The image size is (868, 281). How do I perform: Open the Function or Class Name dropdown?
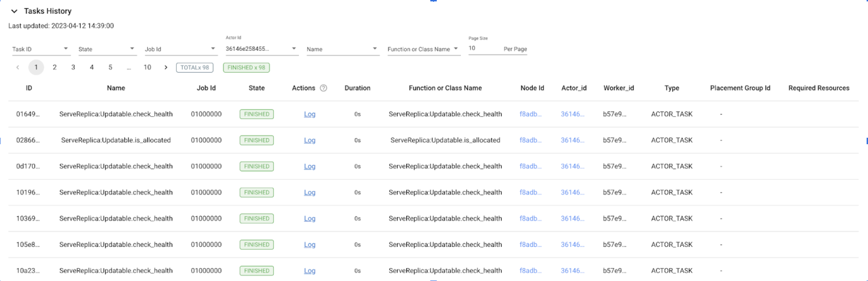pyautogui.click(x=424, y=49)
